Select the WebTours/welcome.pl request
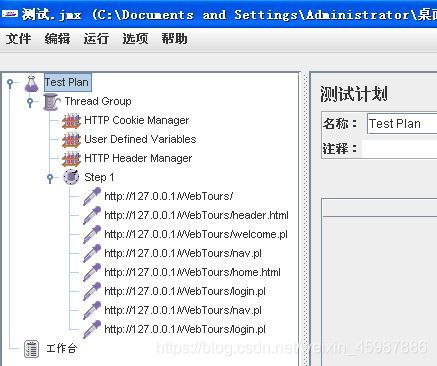437x366 pixels. pyautogui.click(x=196, y=234)
